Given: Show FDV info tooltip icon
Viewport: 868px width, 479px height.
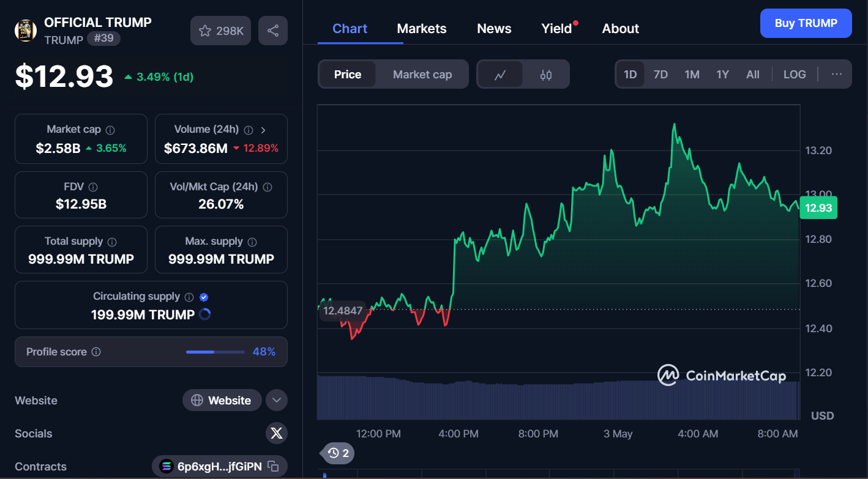Looking at the screenshot, I should point(93,187).
